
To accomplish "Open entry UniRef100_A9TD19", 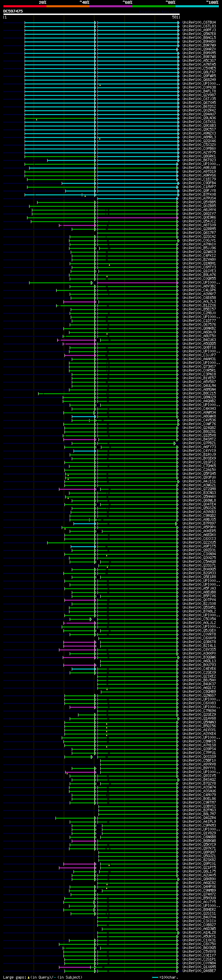I will (x=199, y=172).
